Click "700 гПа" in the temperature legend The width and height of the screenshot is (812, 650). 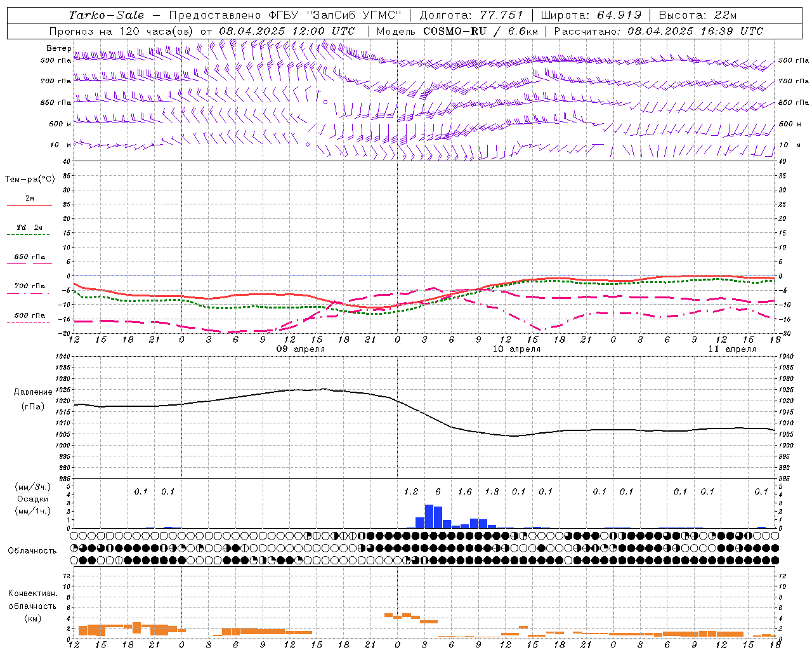pos(30,286)
